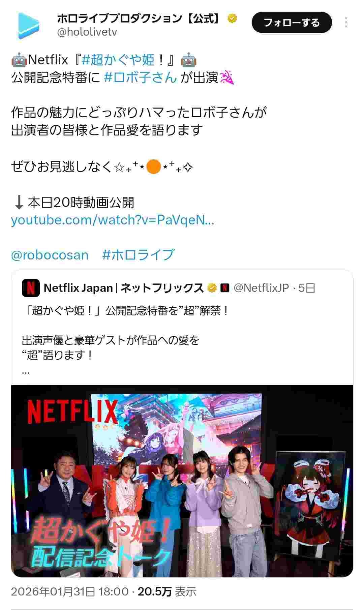364x610 pixels.
Task: Open the @hololivetv handle
Action: 87,32
